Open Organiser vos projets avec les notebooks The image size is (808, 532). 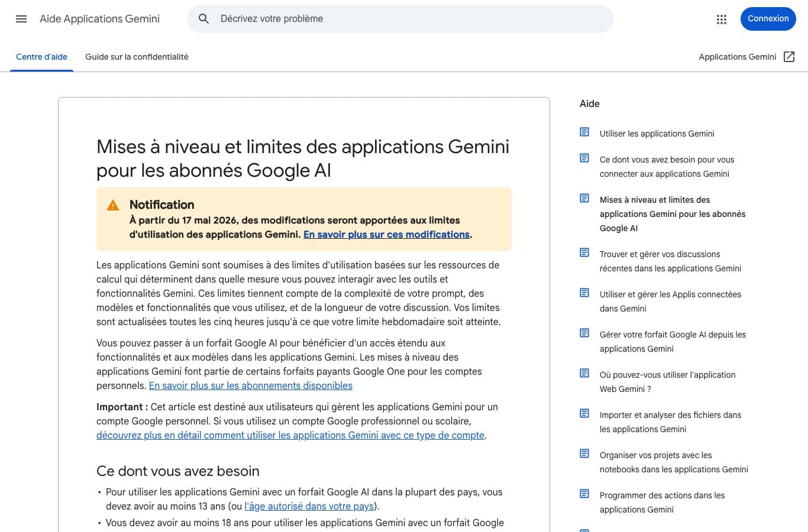coord(674,462)
